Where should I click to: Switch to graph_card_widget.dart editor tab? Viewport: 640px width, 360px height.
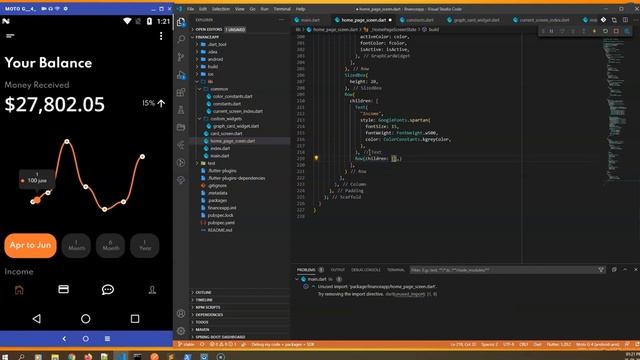476,20
